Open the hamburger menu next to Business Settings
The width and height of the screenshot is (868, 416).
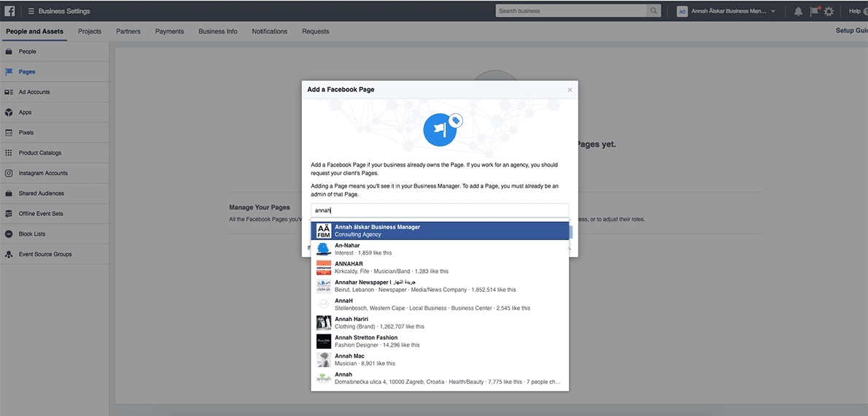coord(31,11)
